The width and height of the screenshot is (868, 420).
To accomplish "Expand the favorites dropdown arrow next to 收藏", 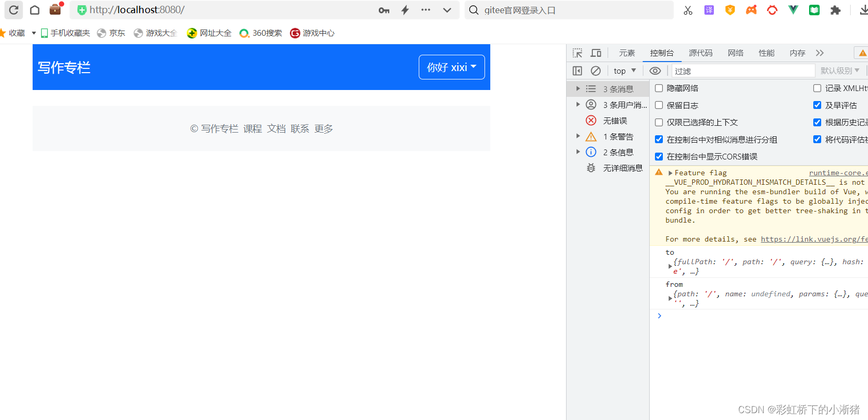I will [34, 33].
